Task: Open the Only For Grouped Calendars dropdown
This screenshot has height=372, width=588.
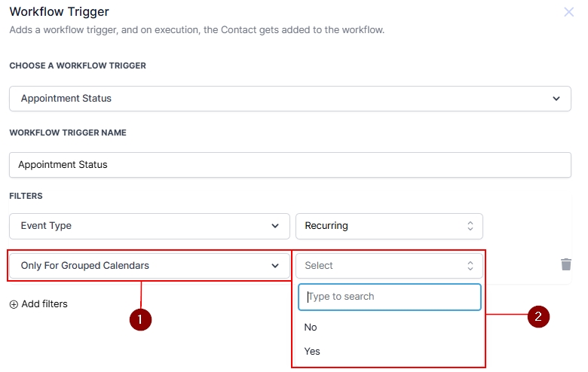Action: (149, 266)
